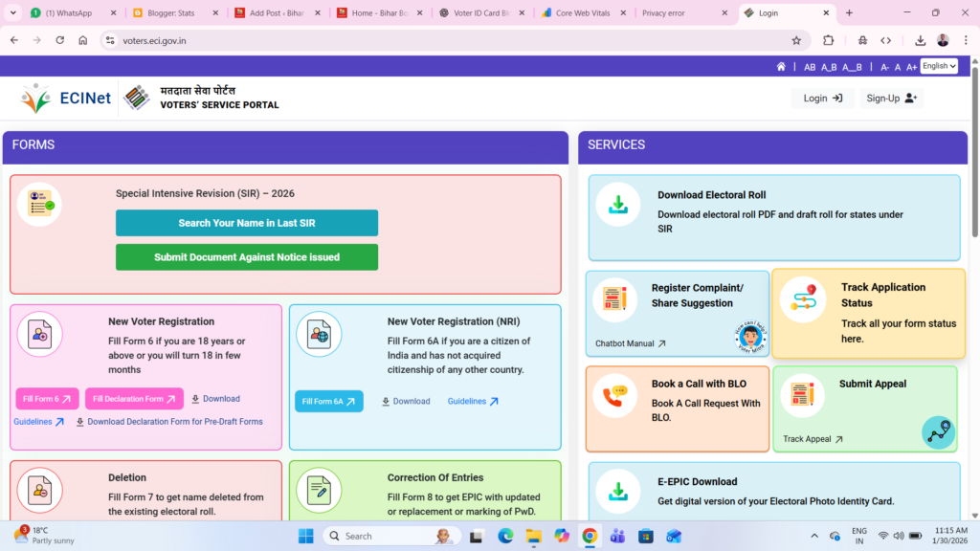This screenshot has height=551, width=980.
Task: Select the Track Application Status route icon
Action: click(802, 299)
